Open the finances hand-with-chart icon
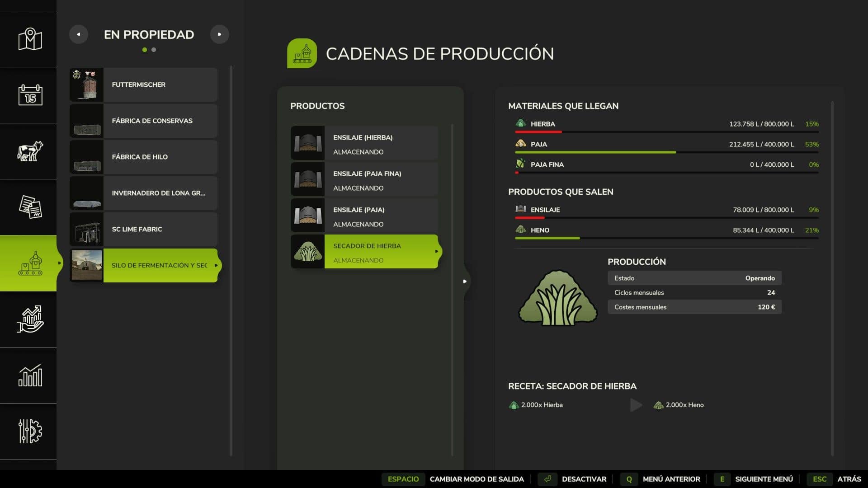 [x=30, y=319]
